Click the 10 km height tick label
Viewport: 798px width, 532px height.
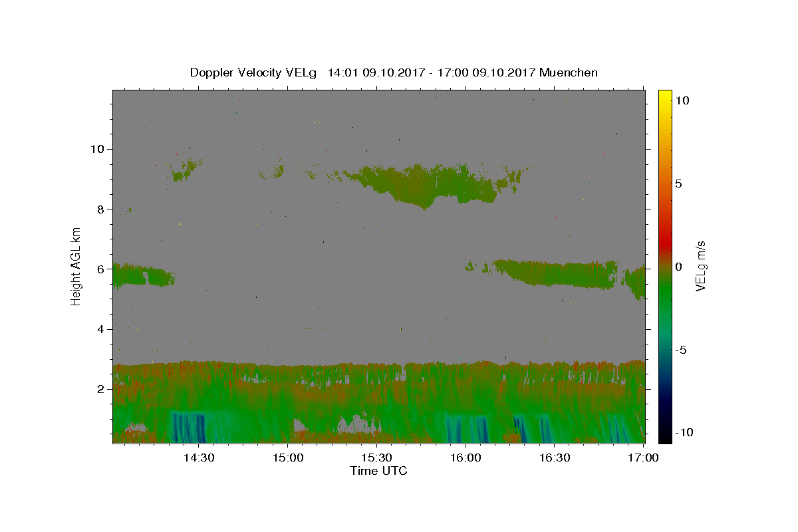click(x=98, y=149)
